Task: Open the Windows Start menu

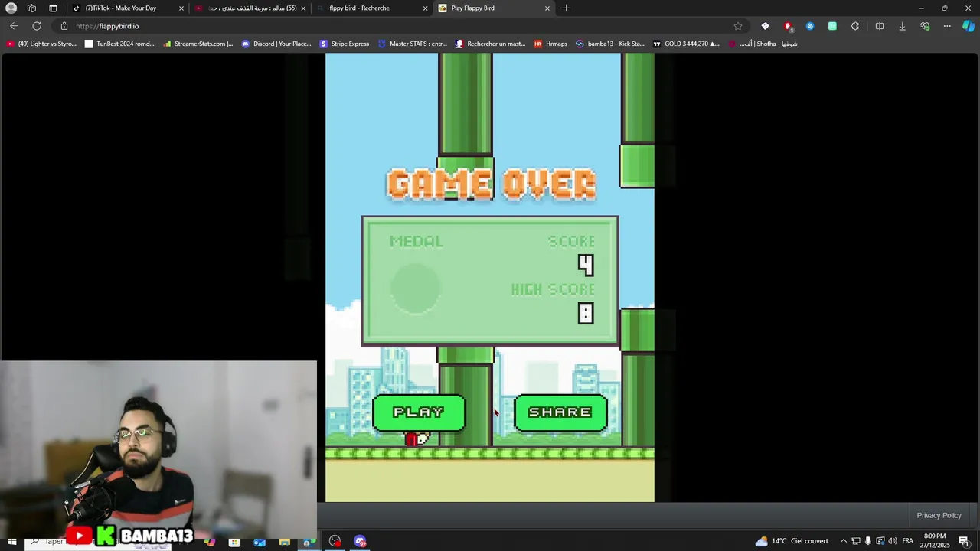Action: [x=12, y=542]
